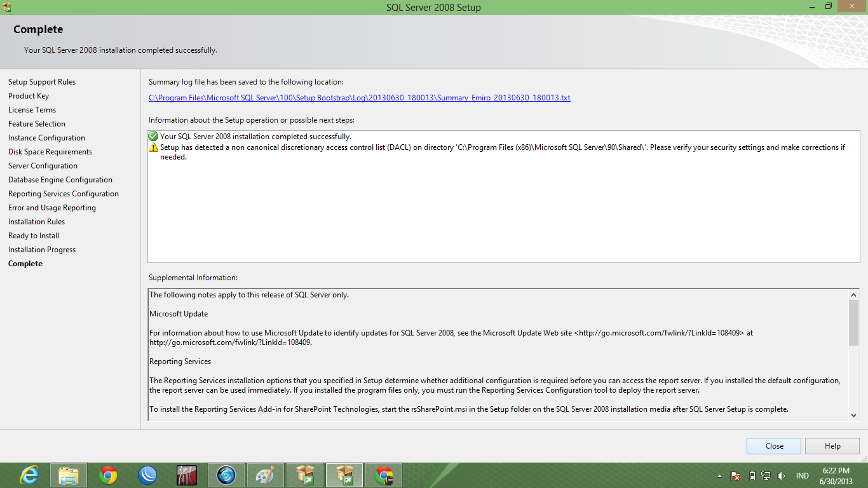Click the non canonical DACL warning text
The height and width of the screenshot is (488, 868).
pyautogui.click(x=503, y=152)
